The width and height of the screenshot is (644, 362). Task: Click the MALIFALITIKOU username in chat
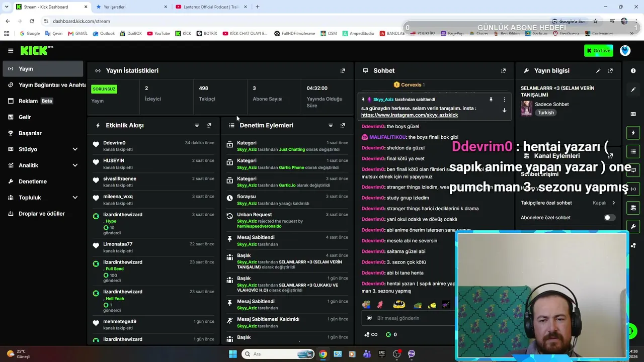387,137
